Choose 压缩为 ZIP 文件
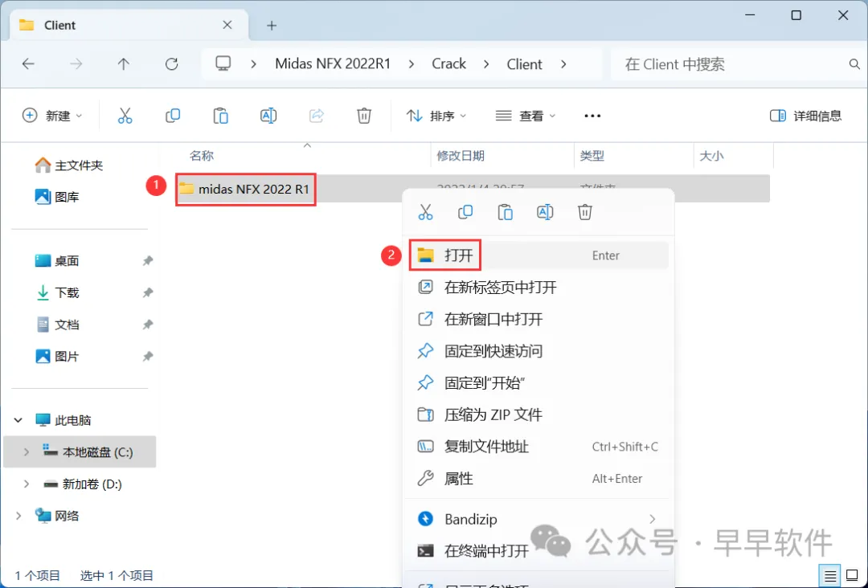The height and width of the screenshot is (588, 868). pyautogui.click(x=538, y=414)
